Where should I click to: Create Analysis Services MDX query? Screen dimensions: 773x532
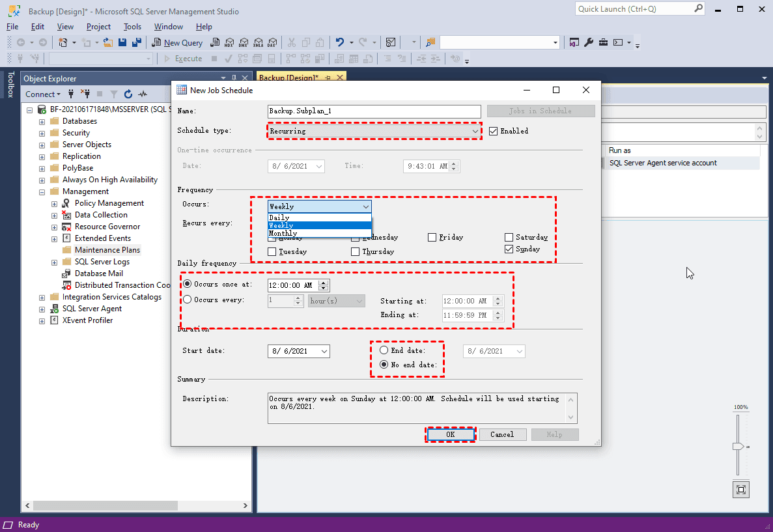coord(229,43)
